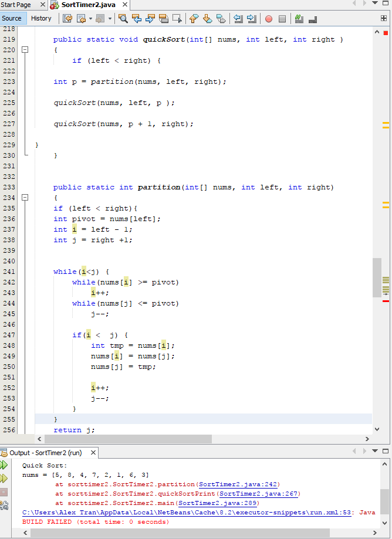Click the navigate Back icon in toolbar

click(82, 19)
